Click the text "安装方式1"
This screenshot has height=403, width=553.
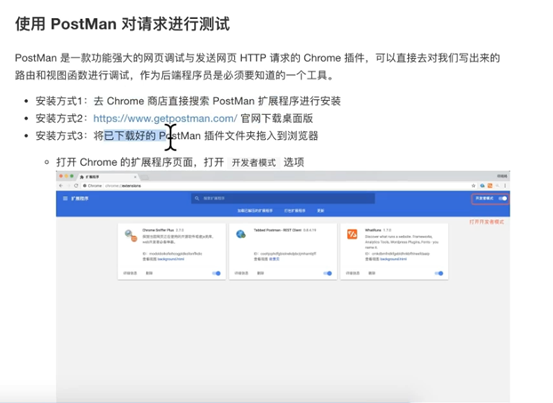[59, 101]
